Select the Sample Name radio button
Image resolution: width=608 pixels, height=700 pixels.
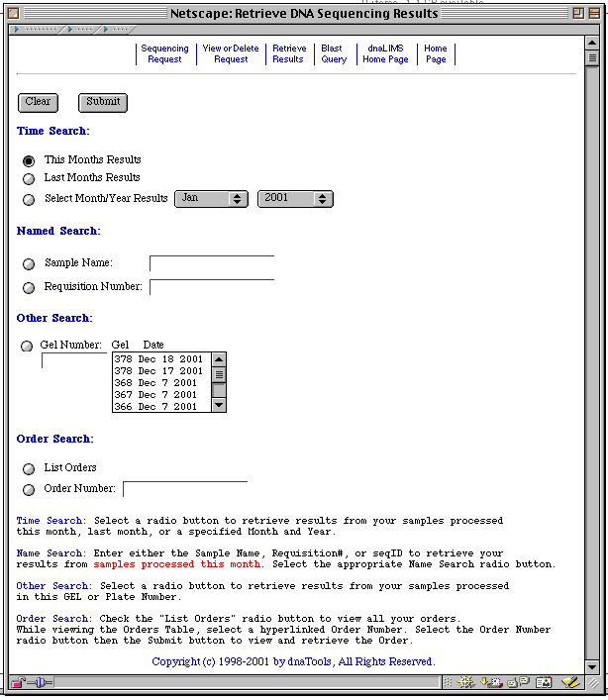pyautogui.click(x=29, y=264)
